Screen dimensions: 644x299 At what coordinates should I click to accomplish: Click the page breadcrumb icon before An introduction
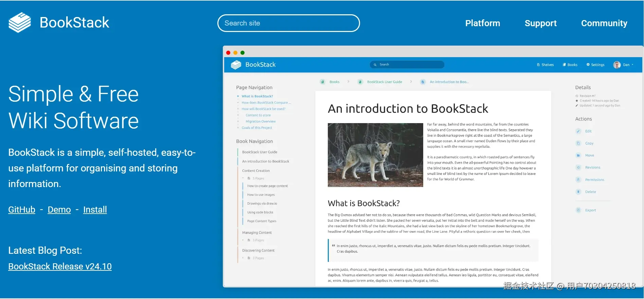point(423,82)
